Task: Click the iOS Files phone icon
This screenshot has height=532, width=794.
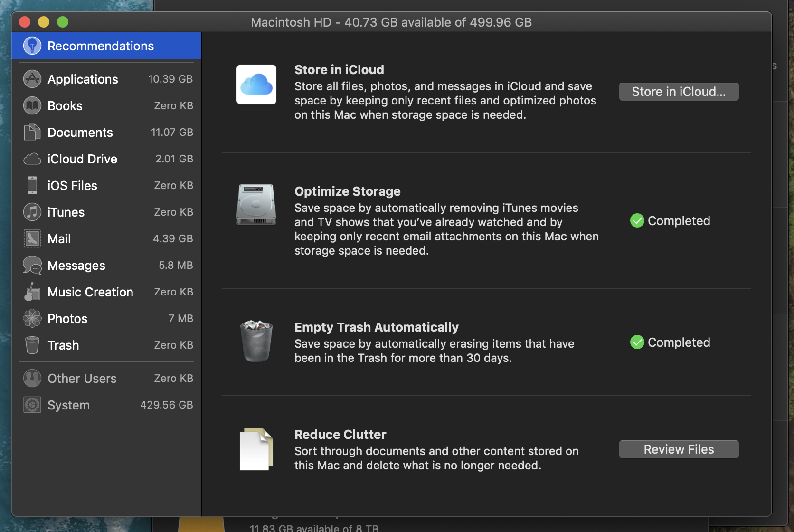Action: pyautogui.click(x=32, y=186)
